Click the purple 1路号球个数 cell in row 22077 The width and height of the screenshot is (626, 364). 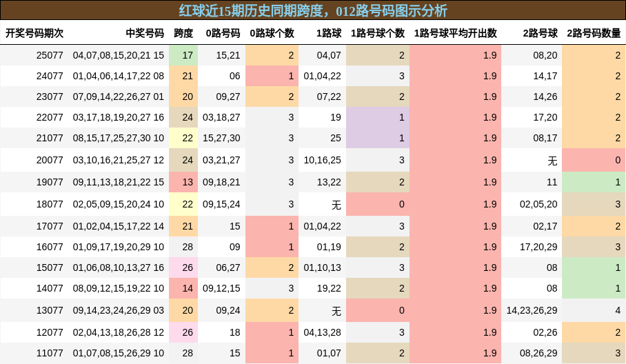click(378, 117)
